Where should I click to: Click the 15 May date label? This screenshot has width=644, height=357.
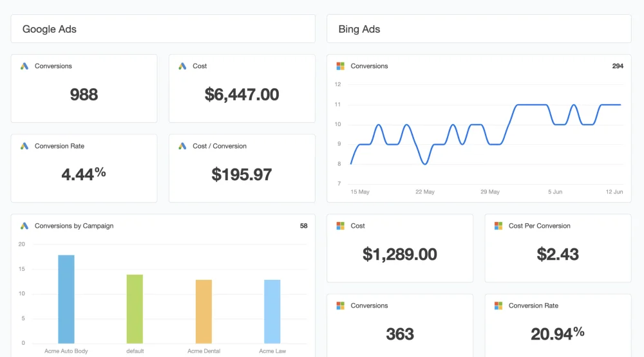click(x=360, y=192)
